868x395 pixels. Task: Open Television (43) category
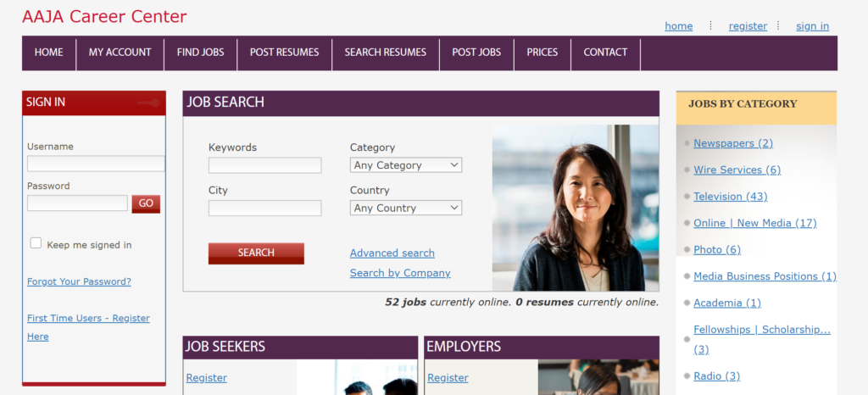pos(730,197)
